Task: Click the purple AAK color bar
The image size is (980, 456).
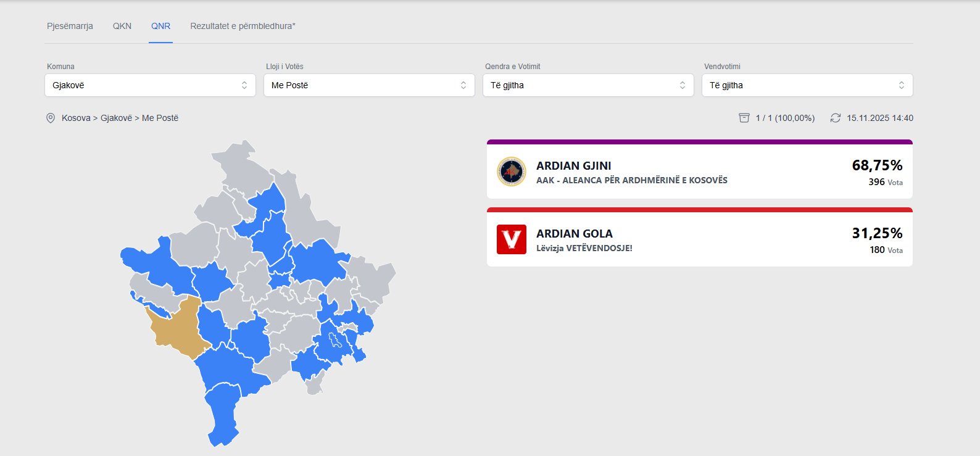Action: (x=699, y=142)
